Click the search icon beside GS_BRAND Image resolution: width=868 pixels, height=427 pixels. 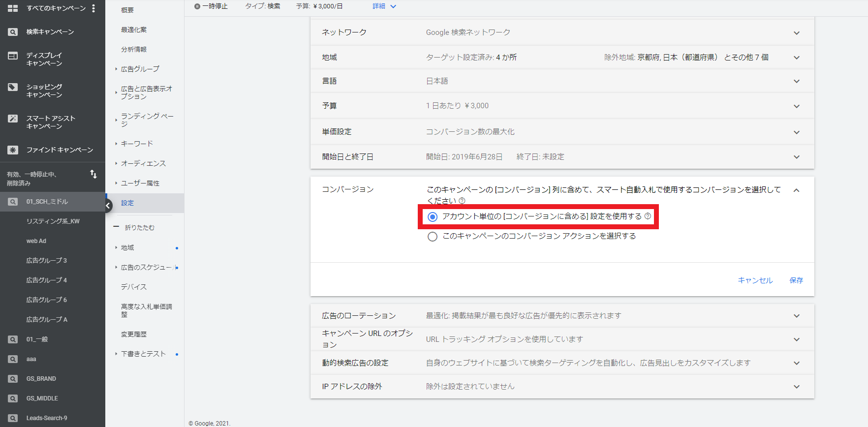point(13,379)
